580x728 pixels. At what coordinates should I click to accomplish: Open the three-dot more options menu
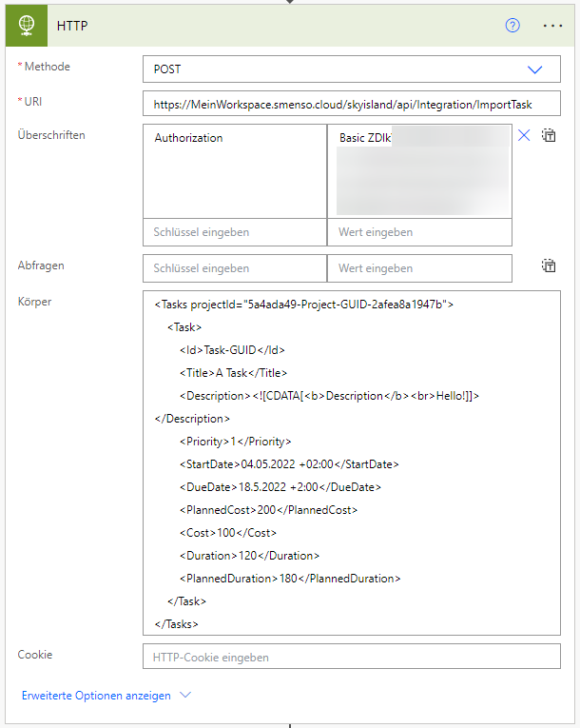click(x=552, y=26)
